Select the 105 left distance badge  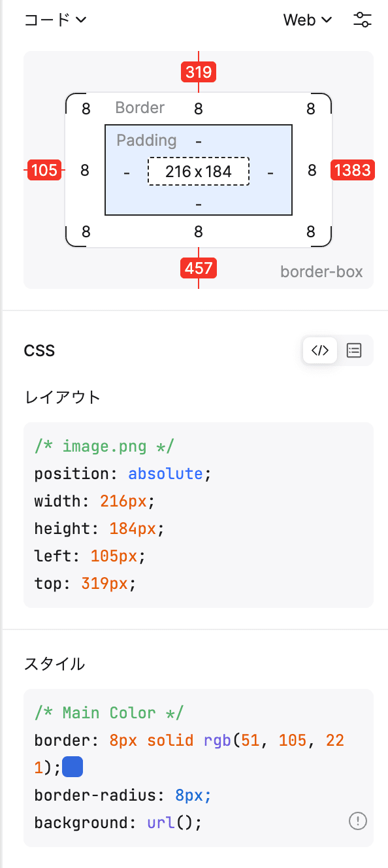click(44, 171)
